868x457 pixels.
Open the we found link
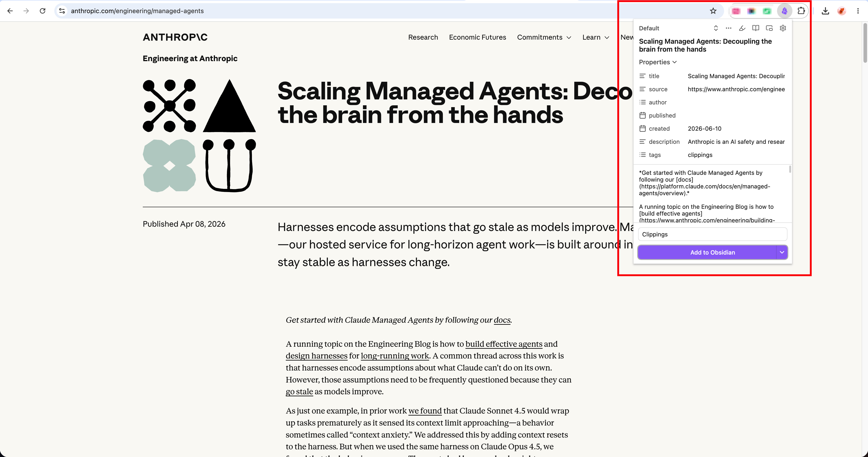click(x=425, y=411)
